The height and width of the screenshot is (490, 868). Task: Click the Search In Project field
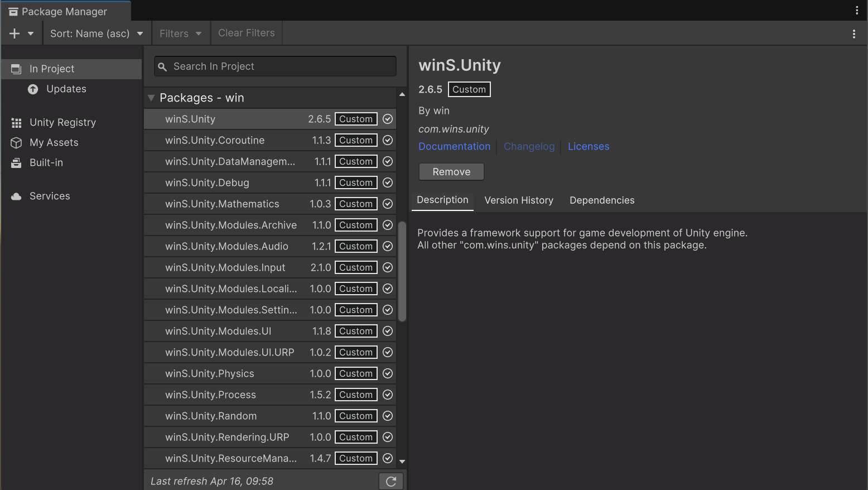274,66
